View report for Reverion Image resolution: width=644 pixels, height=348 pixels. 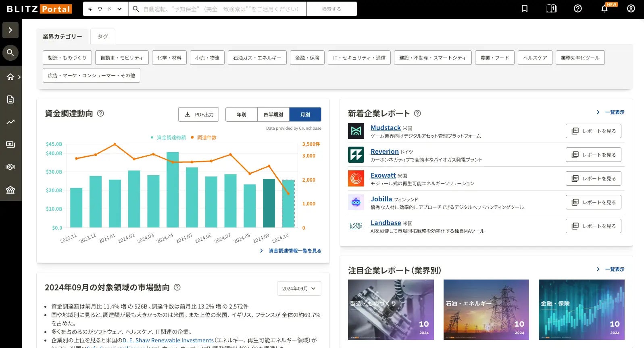[x=594, y=155]
